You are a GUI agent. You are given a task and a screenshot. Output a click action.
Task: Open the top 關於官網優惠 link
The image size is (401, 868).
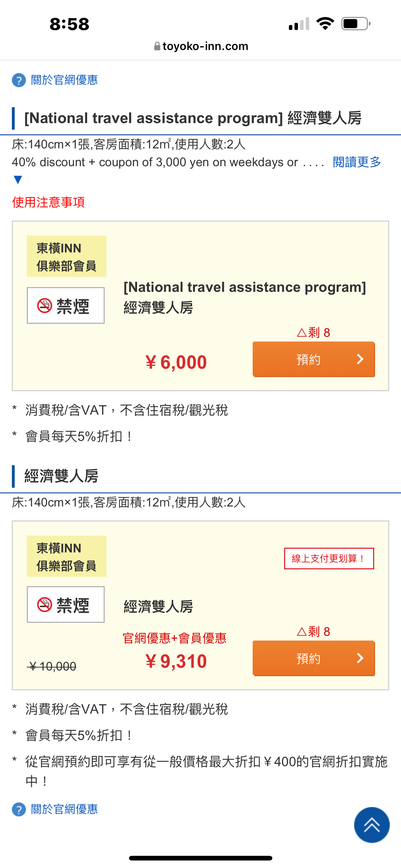click(x=64, y=80)
